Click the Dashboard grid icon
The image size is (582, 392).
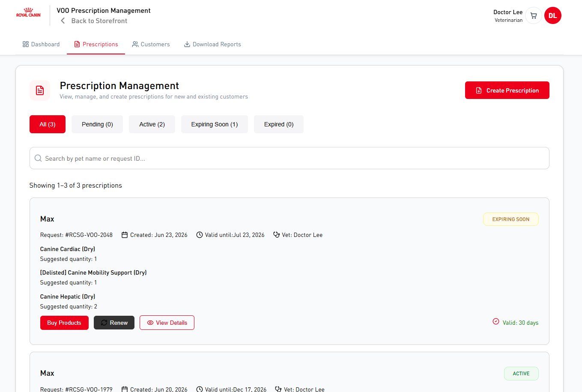point(26,44)
